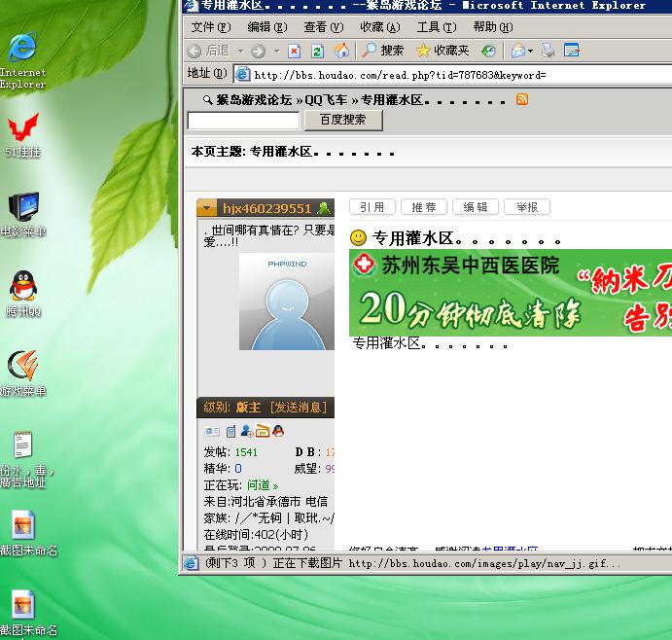Click the 编辑 post edit button
The image size is (672, 640).
pos(476,207)
